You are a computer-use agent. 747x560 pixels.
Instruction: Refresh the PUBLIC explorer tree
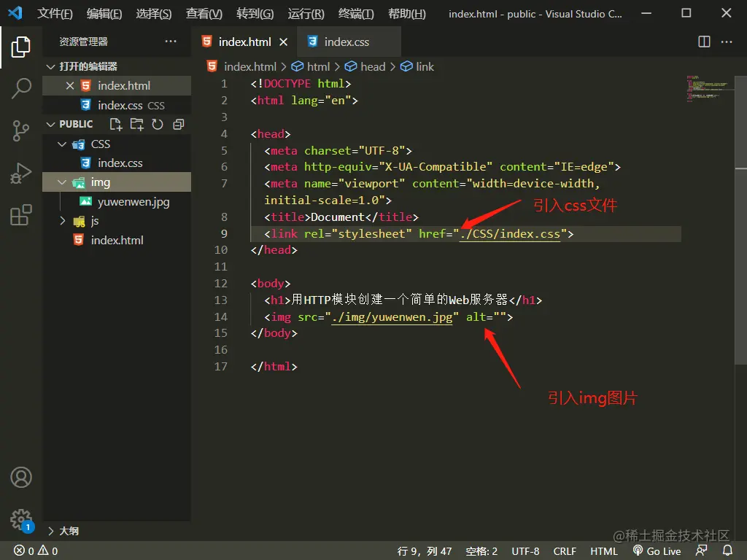tap(158, 124)
